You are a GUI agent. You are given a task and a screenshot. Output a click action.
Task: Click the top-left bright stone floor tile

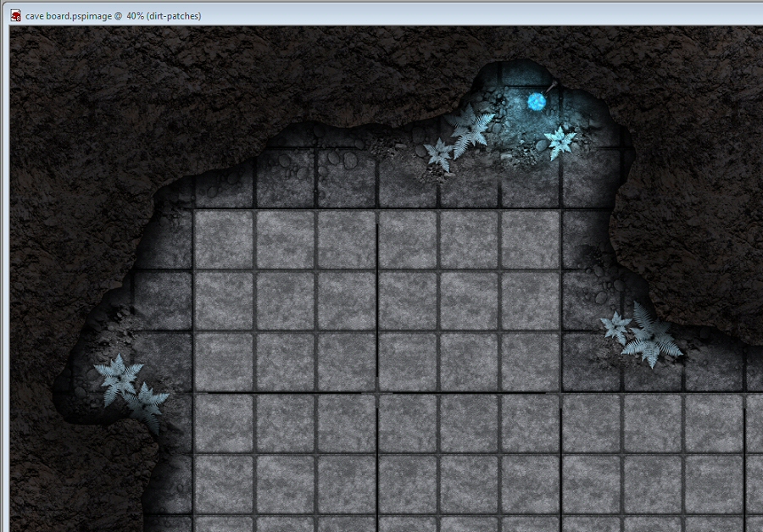(x=224, y=240)
